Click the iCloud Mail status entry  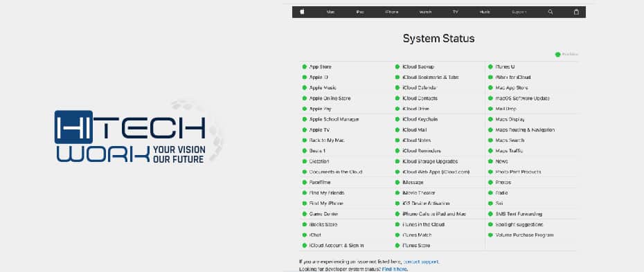[411, 130]
